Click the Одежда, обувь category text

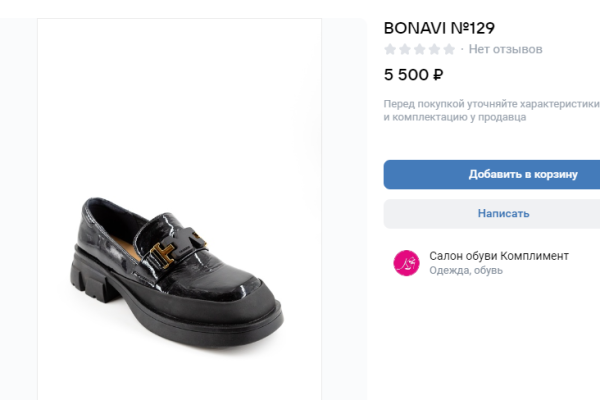[x=466, y=271]
